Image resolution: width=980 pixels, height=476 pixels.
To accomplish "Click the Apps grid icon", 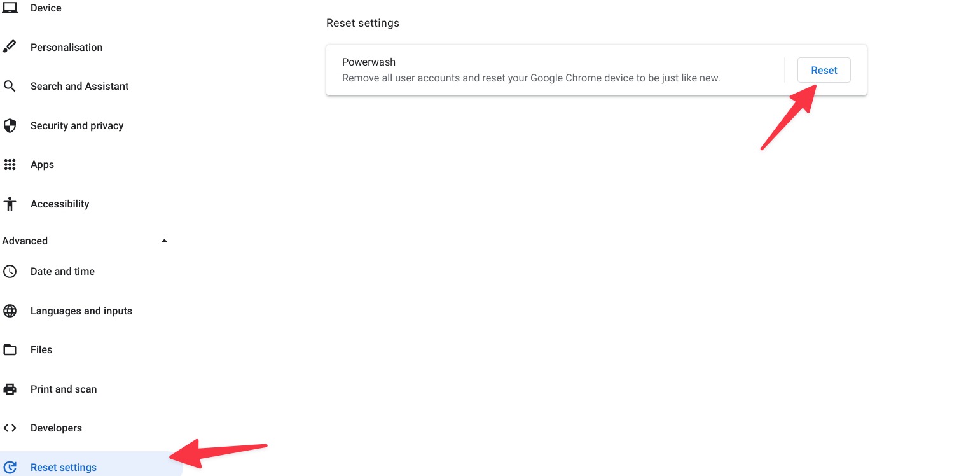I will click(x=10, y=165).
